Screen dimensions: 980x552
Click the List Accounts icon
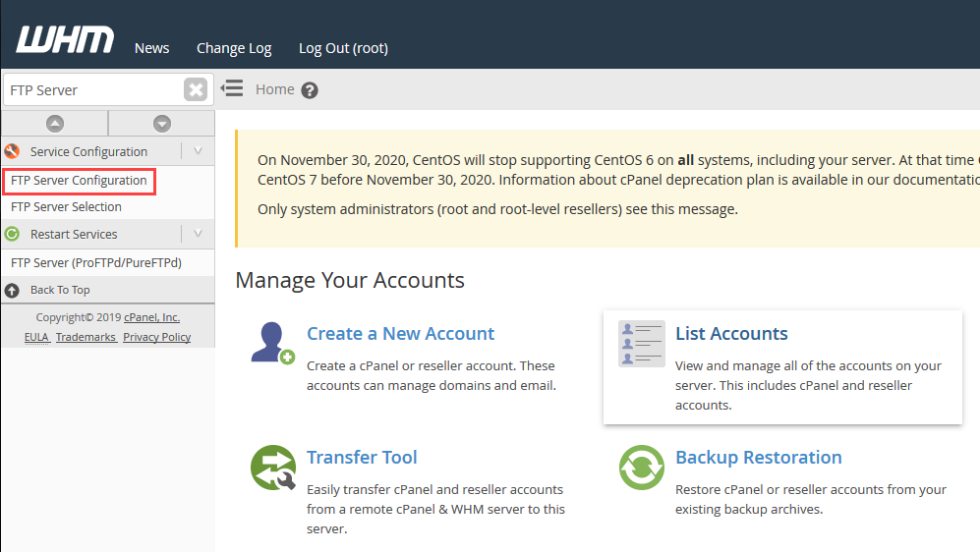(x=641, y=343)
